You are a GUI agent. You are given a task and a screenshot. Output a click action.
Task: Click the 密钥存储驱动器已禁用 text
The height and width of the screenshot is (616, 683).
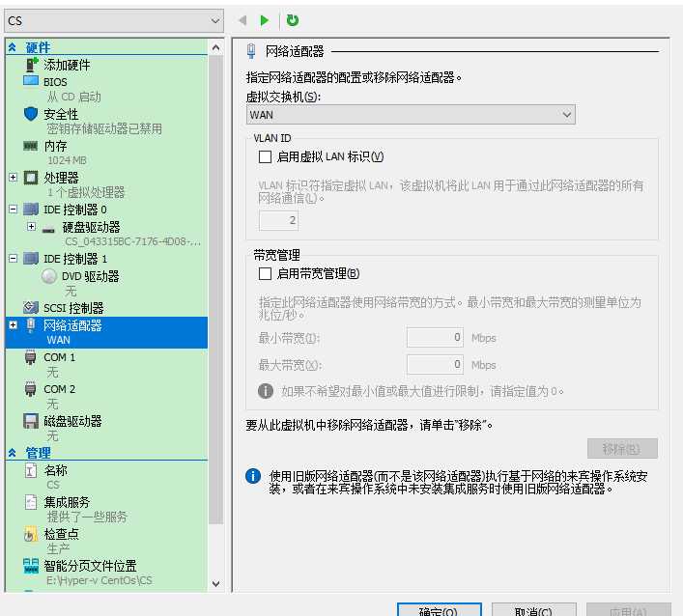tap(104, 128)
